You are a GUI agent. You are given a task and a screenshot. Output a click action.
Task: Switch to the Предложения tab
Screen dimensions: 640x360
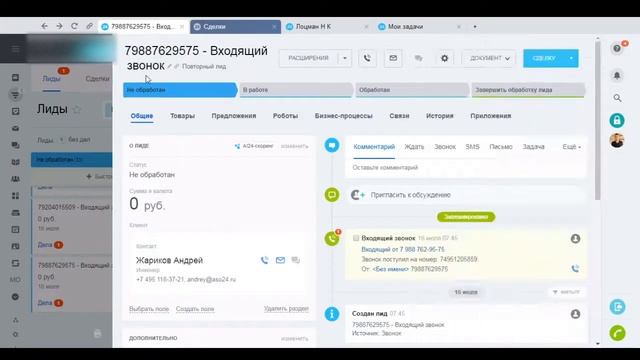point(234,116)
